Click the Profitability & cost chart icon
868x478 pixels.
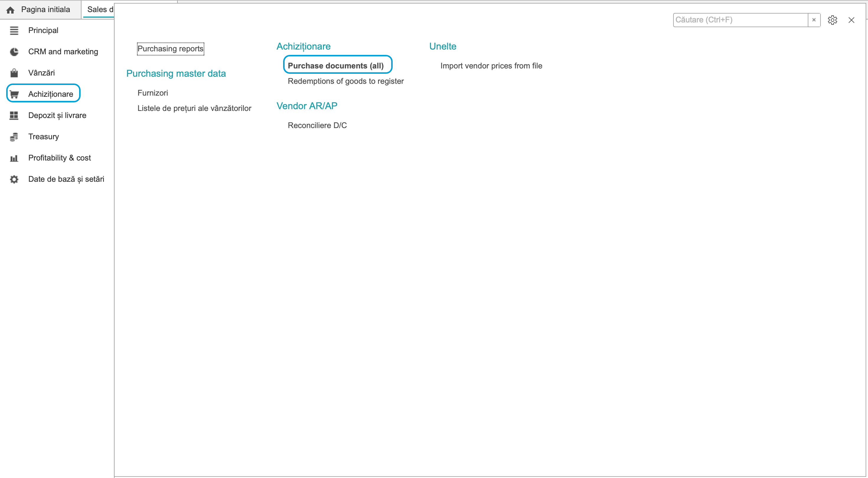pos(14,158)
